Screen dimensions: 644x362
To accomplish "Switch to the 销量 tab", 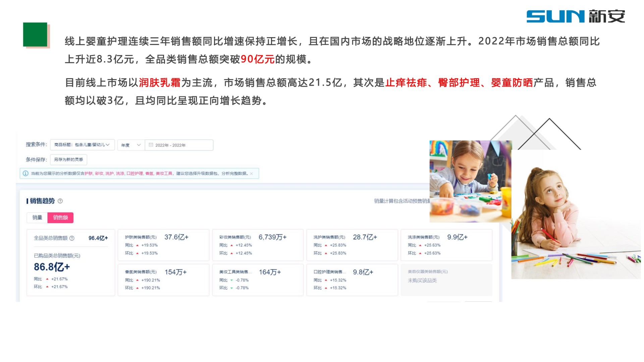I will click(37, 218).
